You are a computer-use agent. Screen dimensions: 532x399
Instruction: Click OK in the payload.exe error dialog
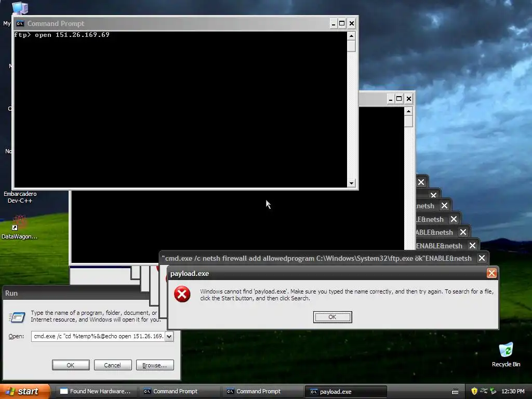[x=332, y=317]
